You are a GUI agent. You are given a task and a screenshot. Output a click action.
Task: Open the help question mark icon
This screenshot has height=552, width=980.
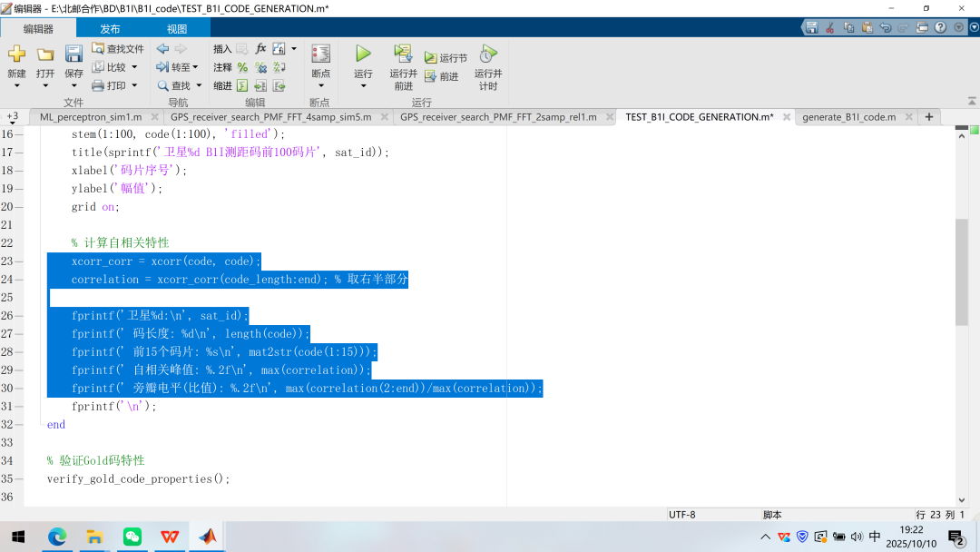pos(940,28)
